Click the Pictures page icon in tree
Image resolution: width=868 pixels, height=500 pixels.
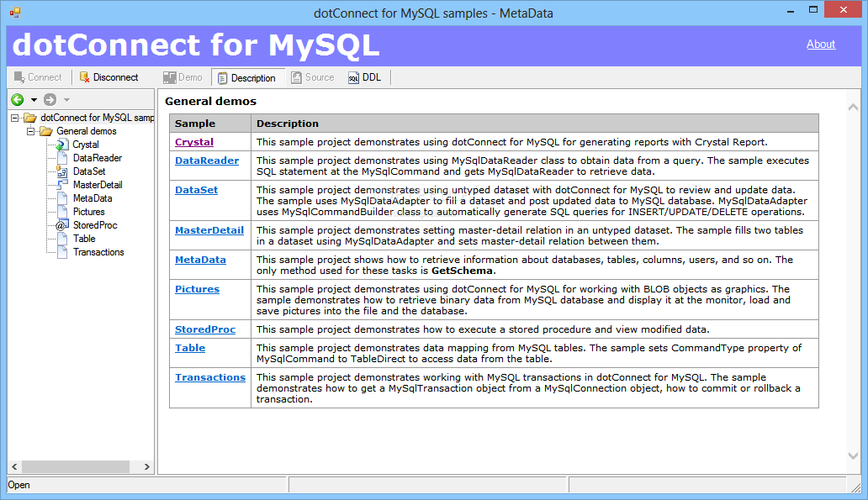point(62,212)
